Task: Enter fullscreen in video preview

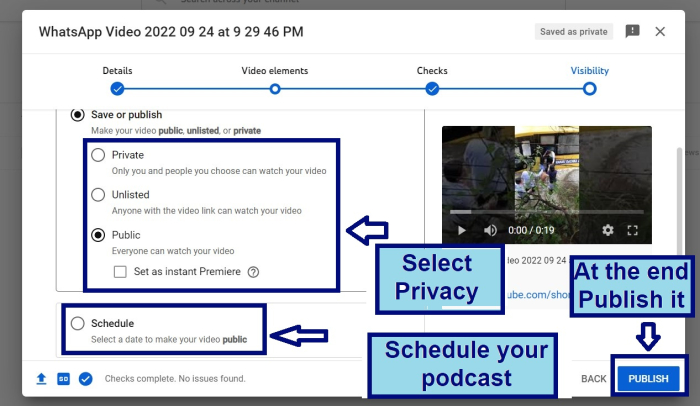Action: click(632, 230)
